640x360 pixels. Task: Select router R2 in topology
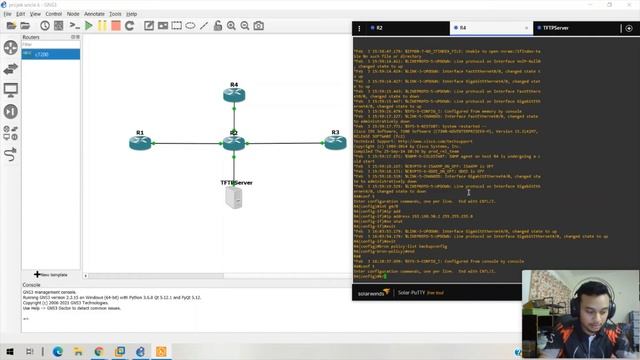tap(234, 143)
